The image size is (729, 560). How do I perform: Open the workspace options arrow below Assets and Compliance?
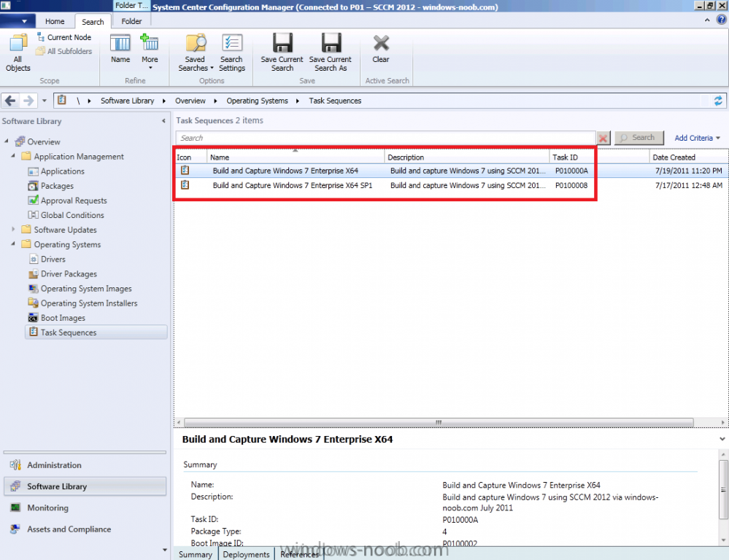165,551
